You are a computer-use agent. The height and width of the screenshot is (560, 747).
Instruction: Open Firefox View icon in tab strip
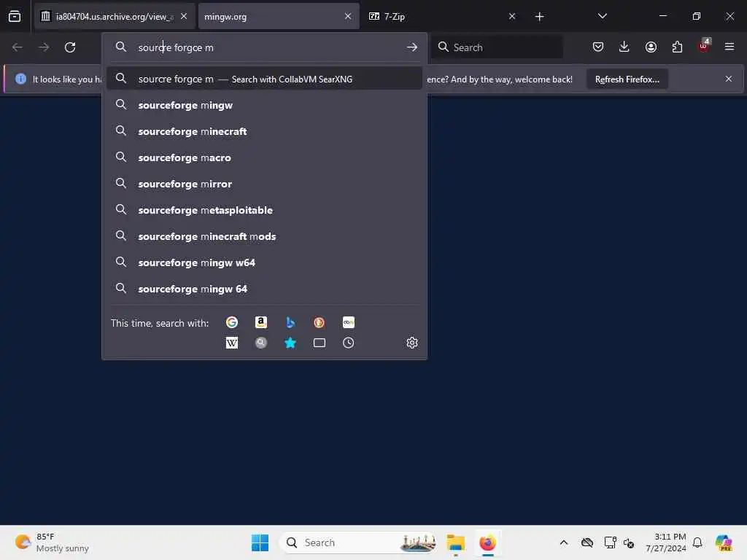[x=15, y=16]
